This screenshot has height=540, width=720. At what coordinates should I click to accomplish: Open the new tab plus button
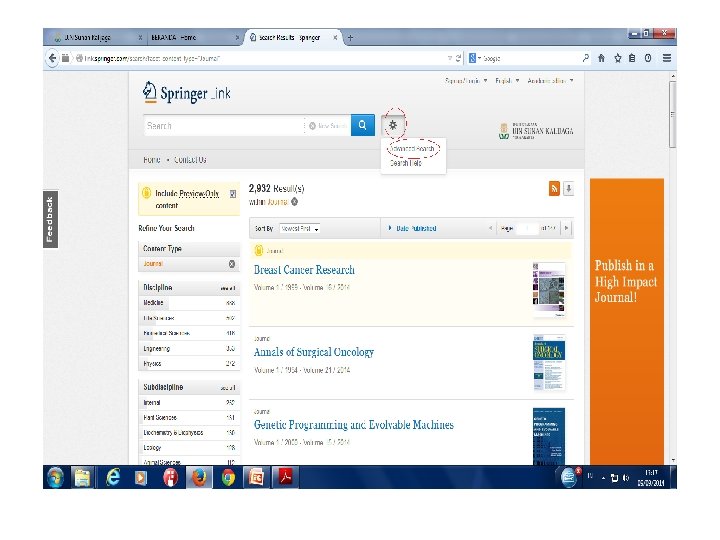coord(350,38)
